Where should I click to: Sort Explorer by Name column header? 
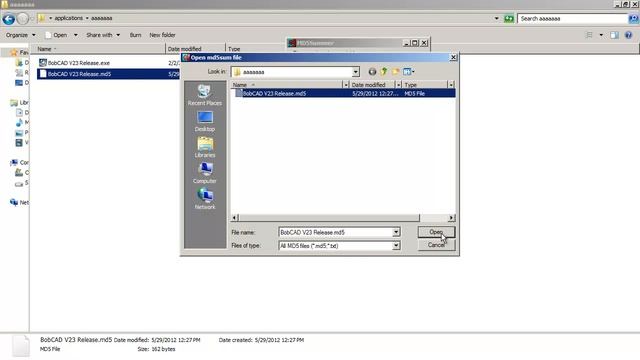98,49
